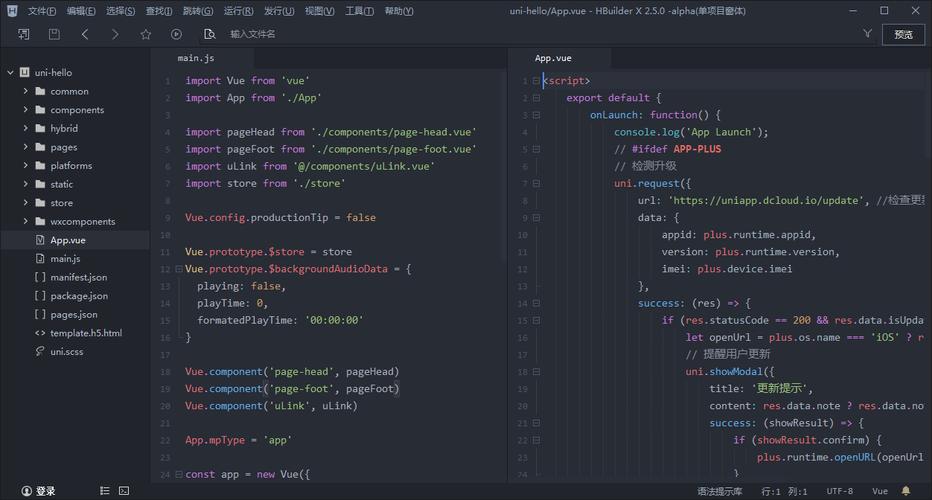Viewport: 932px width, 500px height.
Task: Fold onLaunch function at line 3
Action: (536, 115)
